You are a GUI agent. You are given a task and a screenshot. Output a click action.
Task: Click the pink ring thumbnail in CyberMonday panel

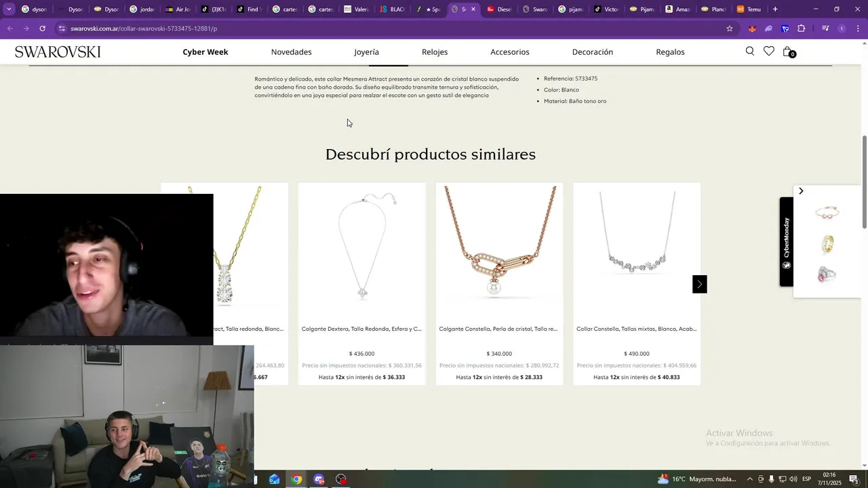point(827,274)
